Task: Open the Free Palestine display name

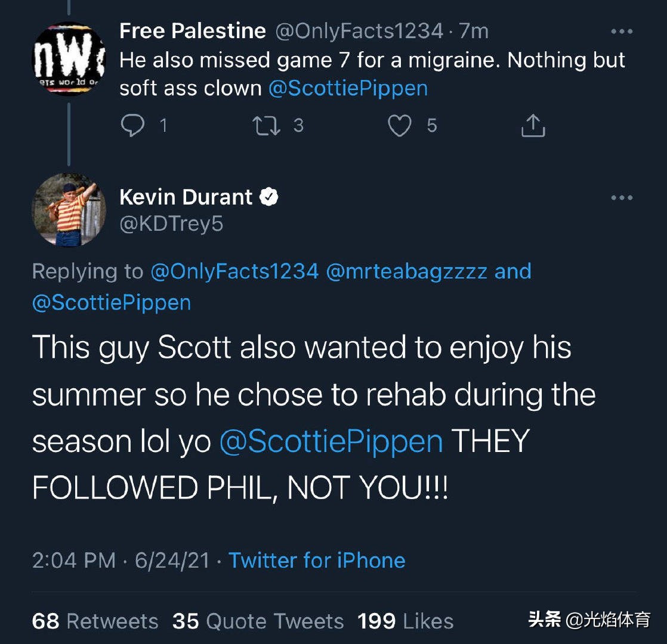Action: 192,32
